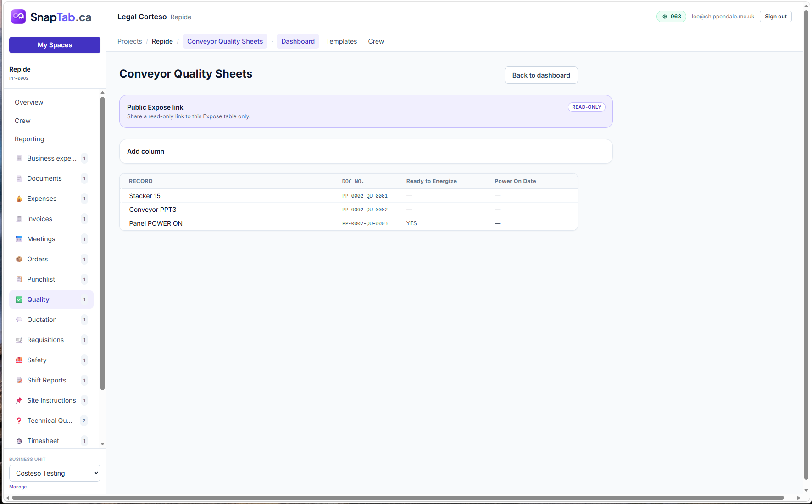Click the page horizontal scrollbar

tap(398, 498)
